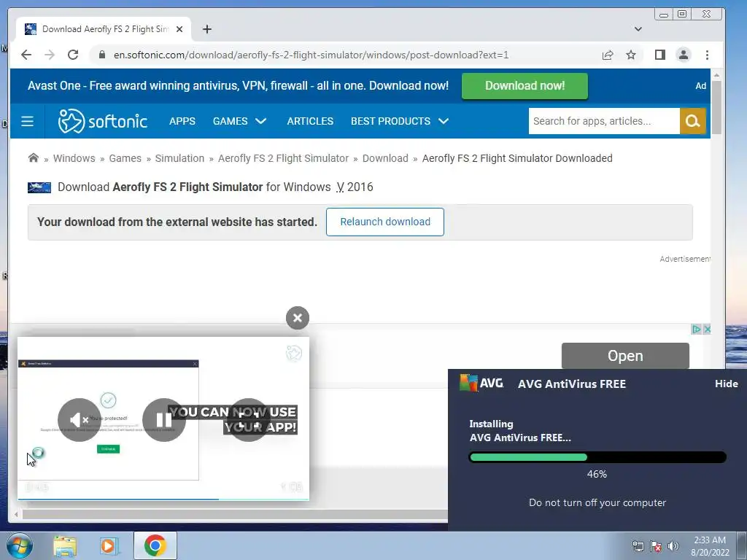Share this page via share icon
Image resolution: width=747 pixels, height=560 pixels.
coord(608,55)
